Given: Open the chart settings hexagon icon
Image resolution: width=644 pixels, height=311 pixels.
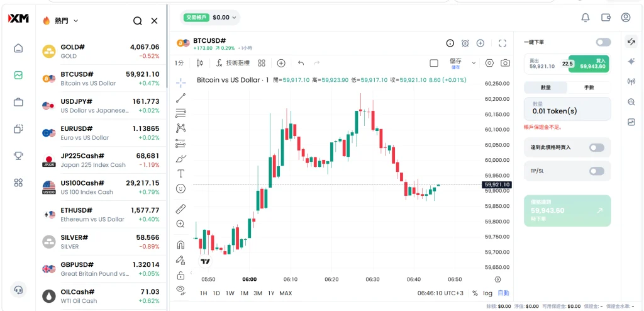Looking at the screenshot, I should [x=489, y=63].
